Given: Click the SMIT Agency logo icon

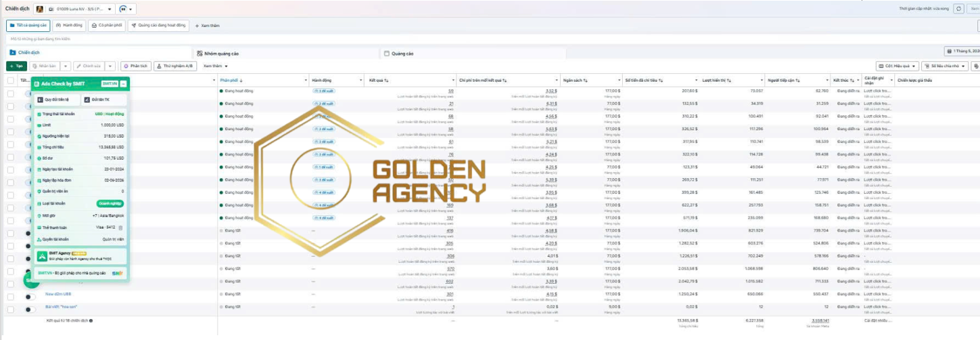Looking at the screenshot, I should click(42, 256).
